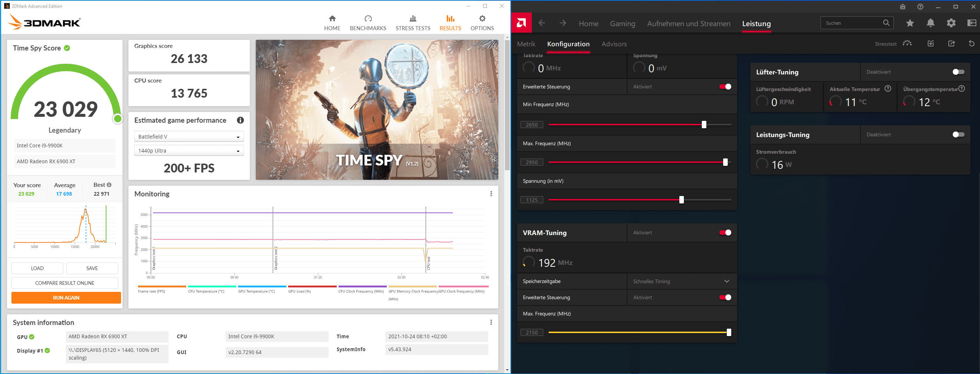Click the info icon next to Best score
The image size is (980, 374).
(x=109, y=185)
